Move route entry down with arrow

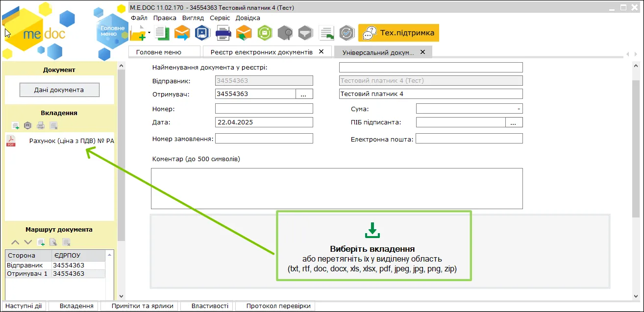(28, 242)
